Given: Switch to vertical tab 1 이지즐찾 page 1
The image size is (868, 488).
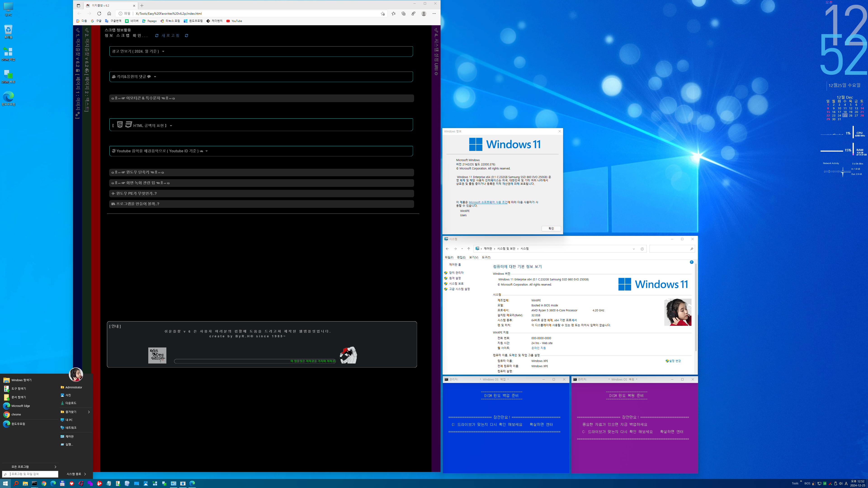Looking at the screenshot, I should [x=78, y=73].
